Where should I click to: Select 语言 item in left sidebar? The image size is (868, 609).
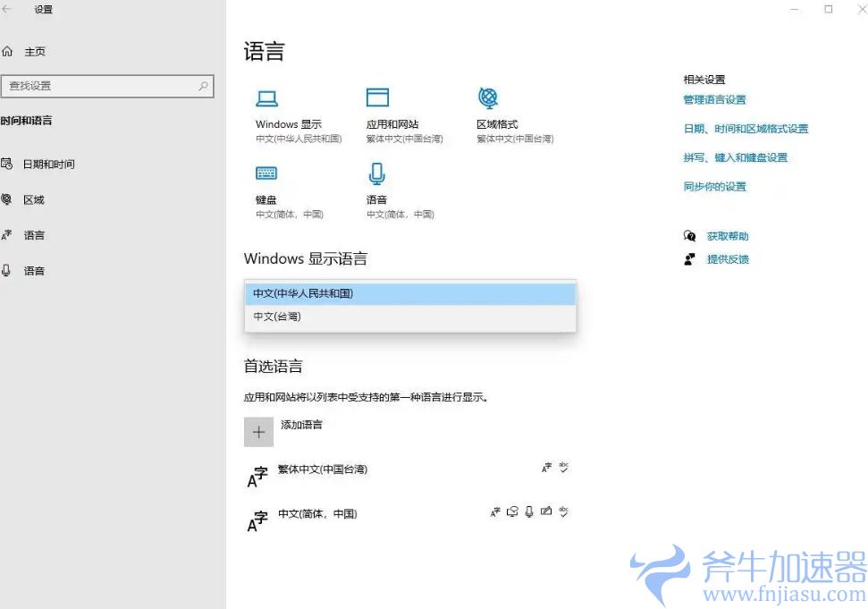tap(34, 235)
